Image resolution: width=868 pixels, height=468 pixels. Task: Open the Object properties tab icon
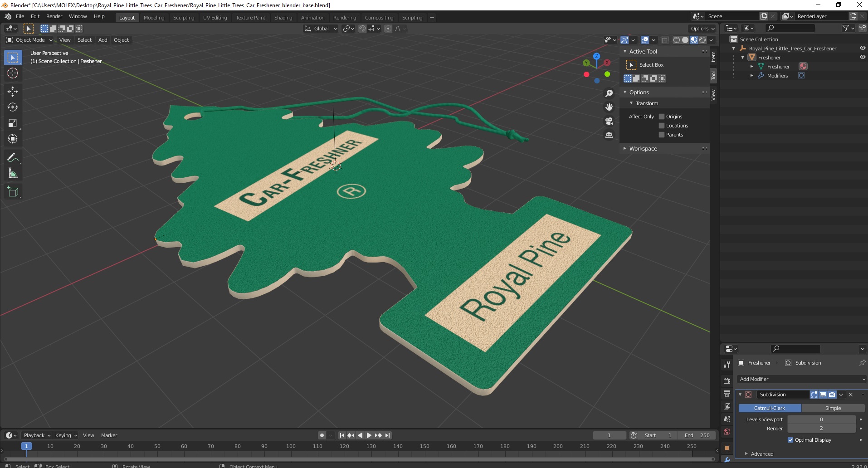coord(727,448)
